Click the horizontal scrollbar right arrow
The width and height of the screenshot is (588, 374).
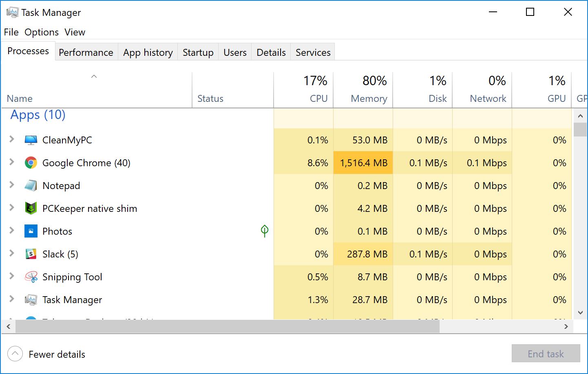(566, 326)
